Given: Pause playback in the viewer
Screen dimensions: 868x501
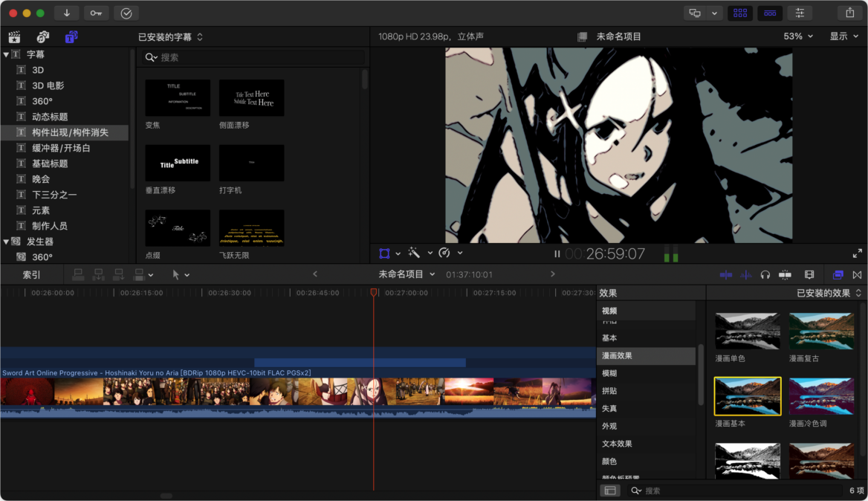Looking at the screenshot, I should (x=557, y=254).
